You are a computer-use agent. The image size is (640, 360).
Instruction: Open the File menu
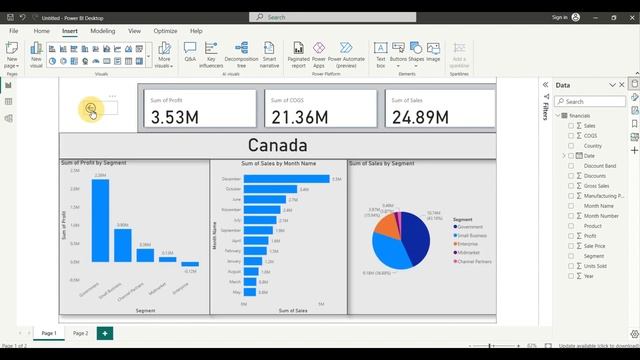tap(13, 31)
